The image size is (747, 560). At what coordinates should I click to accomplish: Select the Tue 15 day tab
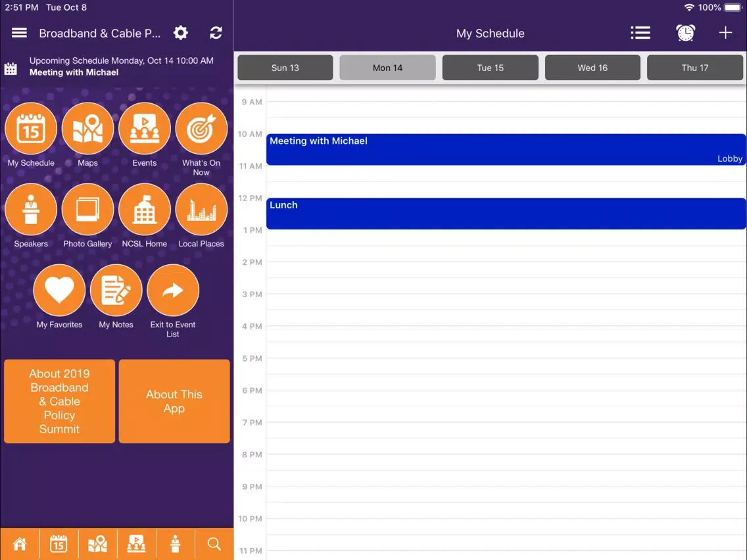491,68
